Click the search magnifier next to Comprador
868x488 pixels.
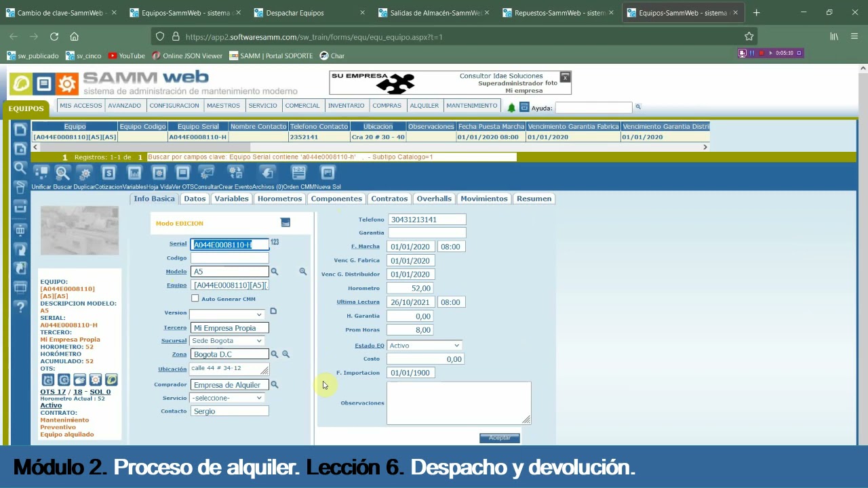tap(275, 384)
